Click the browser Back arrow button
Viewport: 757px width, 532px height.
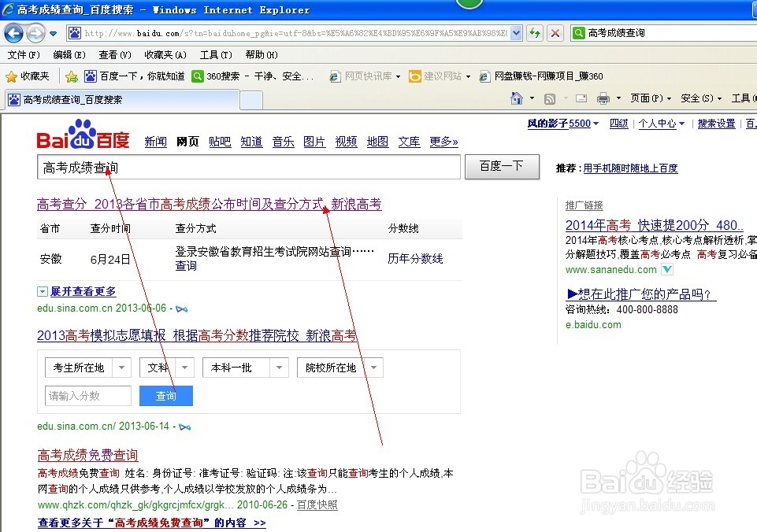[x=14, y=33]
